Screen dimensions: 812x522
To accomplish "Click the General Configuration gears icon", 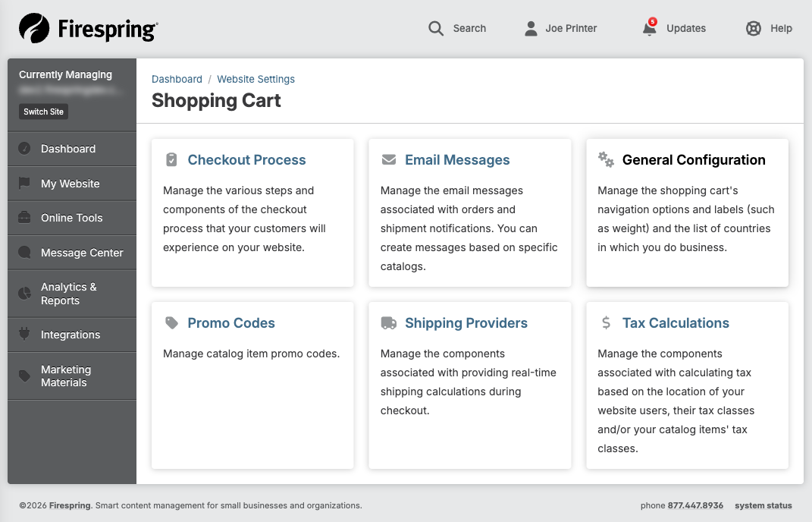I will click(x=606, y=159).
